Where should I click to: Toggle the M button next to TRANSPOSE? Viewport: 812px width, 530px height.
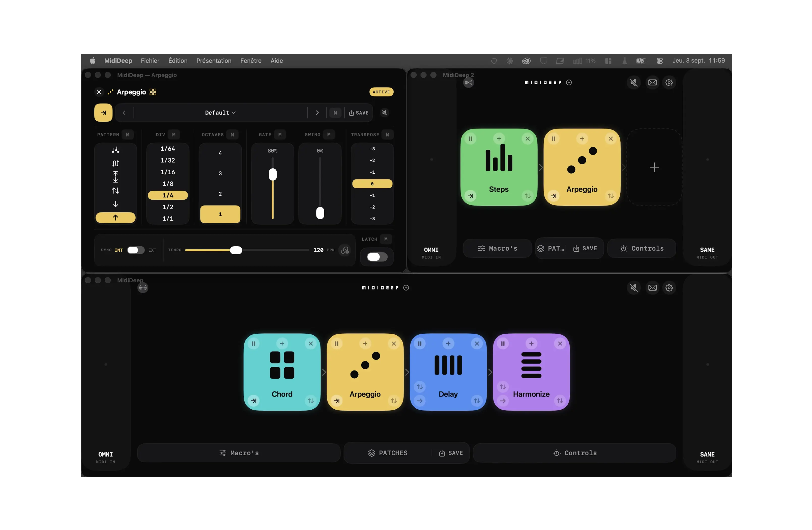click(x=387, y=135)
